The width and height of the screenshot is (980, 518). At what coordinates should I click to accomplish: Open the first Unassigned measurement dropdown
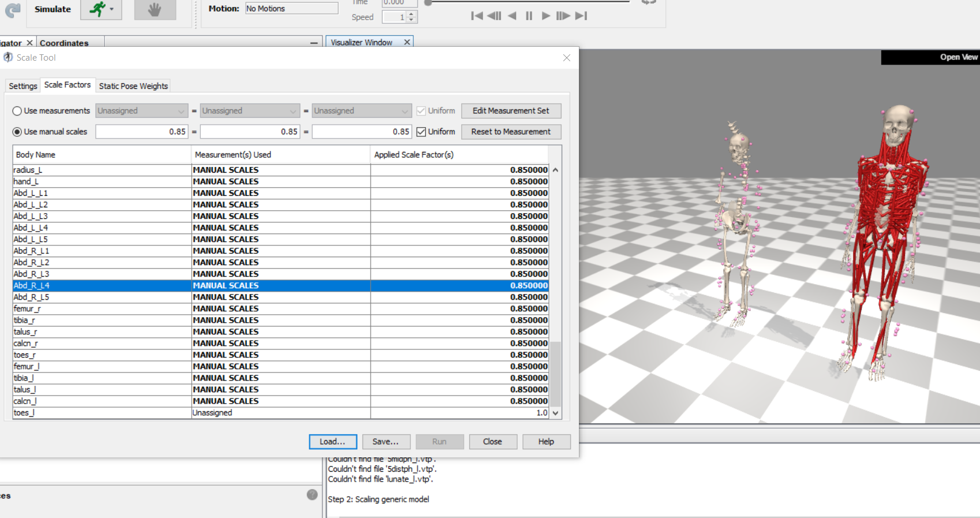pyautogui.click(x=142, y=111)
